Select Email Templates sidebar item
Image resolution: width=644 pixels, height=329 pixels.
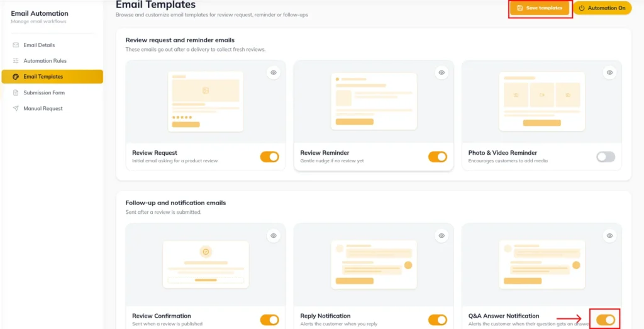click(x=52, y=76)
